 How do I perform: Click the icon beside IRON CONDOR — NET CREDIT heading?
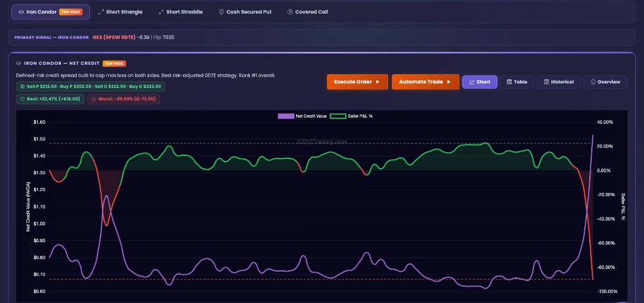coord(18,63)
